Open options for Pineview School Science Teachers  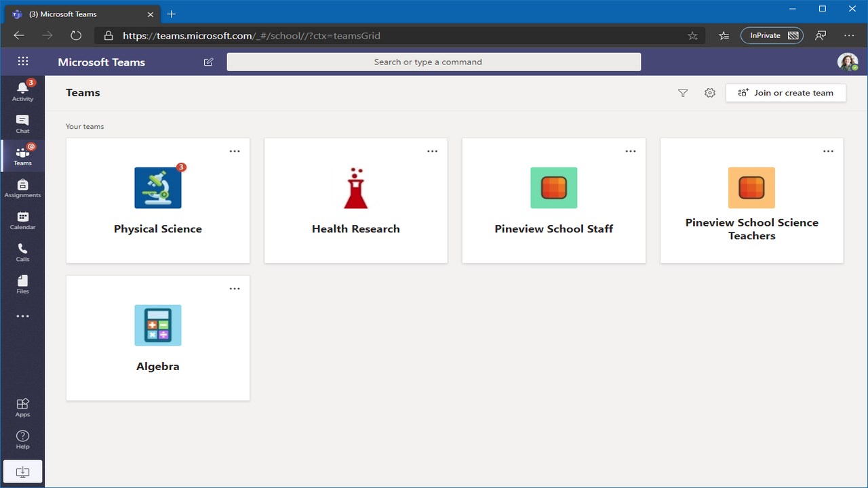(x=829, y=151)
